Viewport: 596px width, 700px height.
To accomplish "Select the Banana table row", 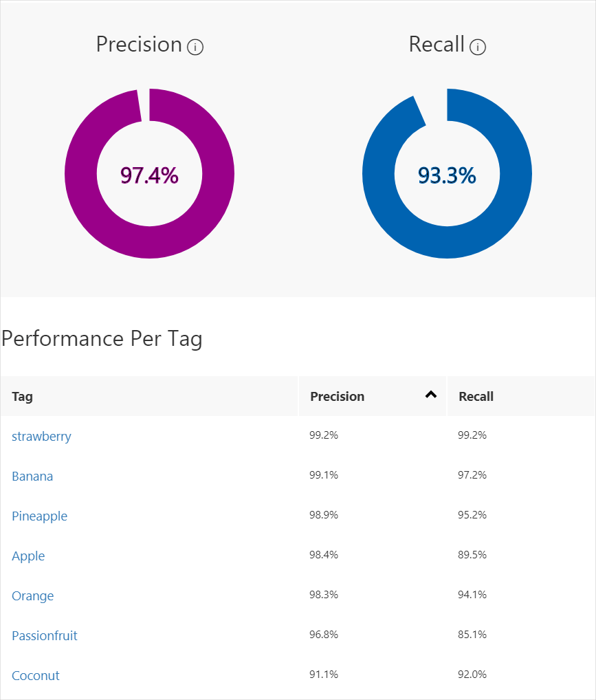I will click(x=32, y=476).
